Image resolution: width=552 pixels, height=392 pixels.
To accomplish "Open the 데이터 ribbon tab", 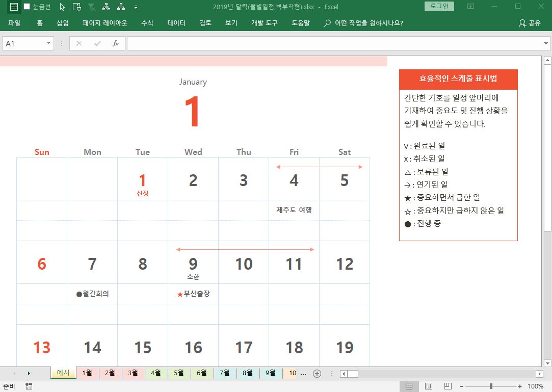I will [x=176, y=23].
